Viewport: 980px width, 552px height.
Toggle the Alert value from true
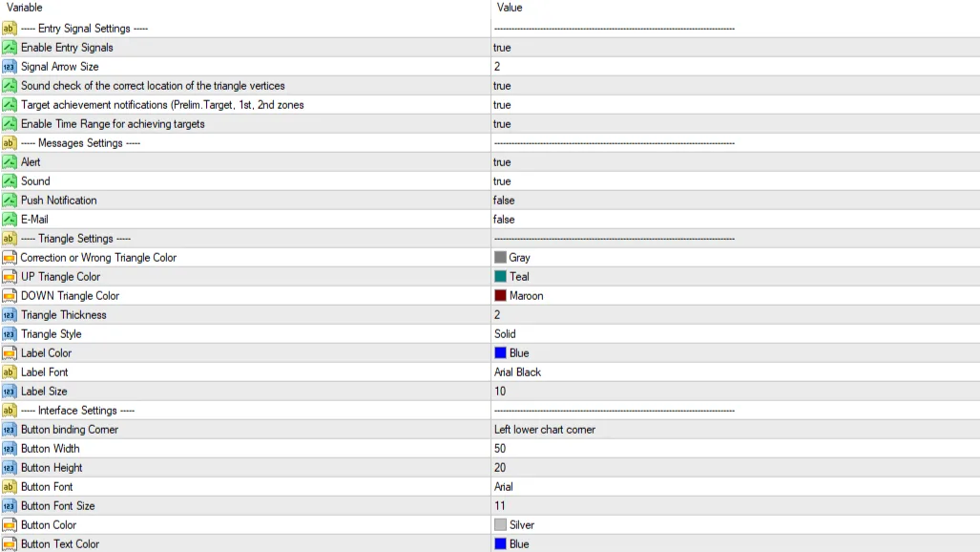[x=502, y=162]
